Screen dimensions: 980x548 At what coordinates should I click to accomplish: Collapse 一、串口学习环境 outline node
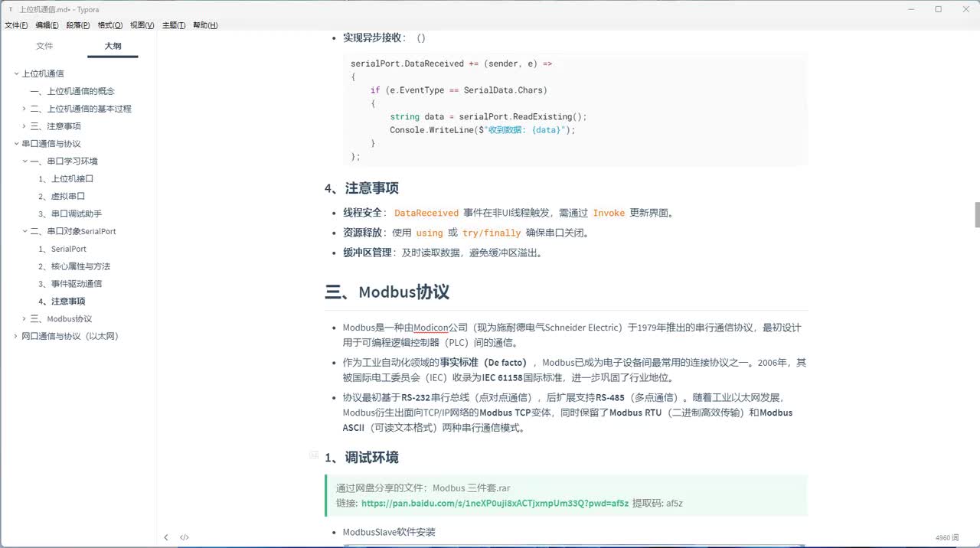click(24, 161)
